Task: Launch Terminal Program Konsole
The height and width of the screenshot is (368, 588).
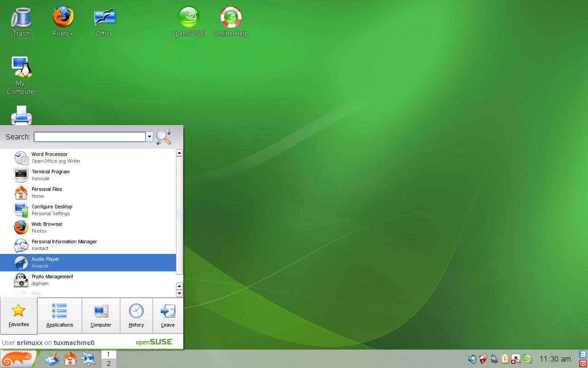Action: pos(88,175)
